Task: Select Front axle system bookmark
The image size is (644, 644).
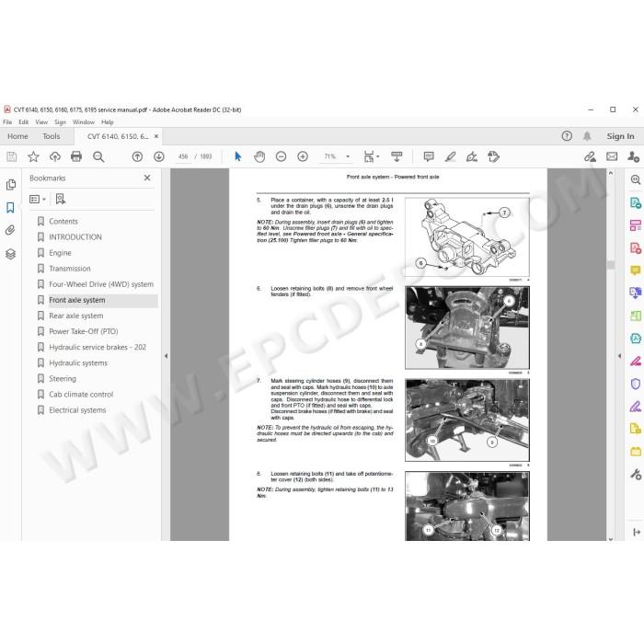Action: (76, 300)
